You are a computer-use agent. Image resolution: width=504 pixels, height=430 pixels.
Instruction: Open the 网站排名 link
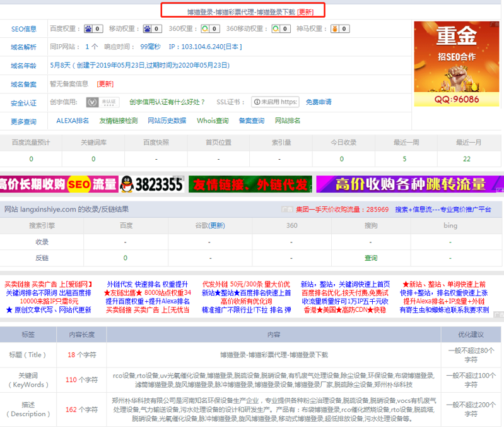pyautogui.click(x=288, y=121)
